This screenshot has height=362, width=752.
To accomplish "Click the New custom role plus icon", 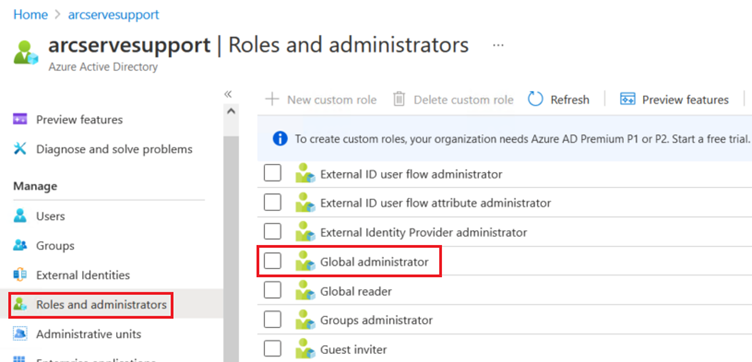I will (272, 99).
